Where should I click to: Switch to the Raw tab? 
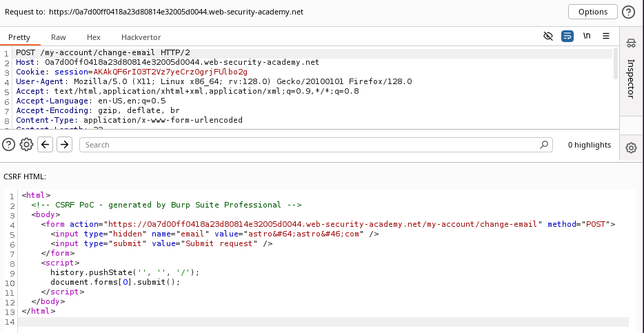59,37
